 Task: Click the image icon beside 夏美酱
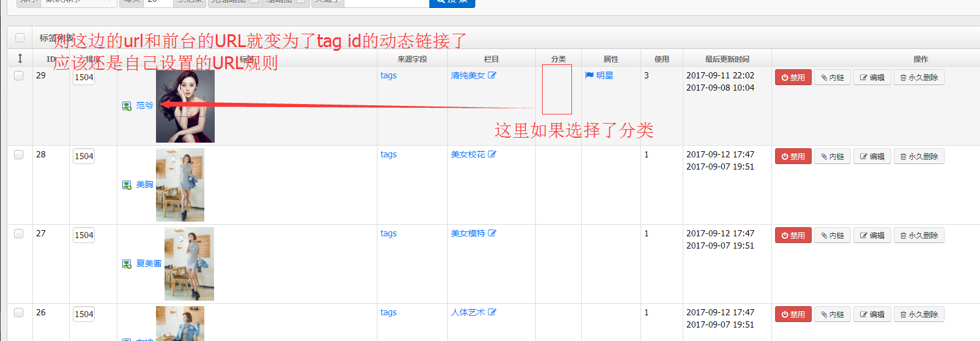point(127,264)
